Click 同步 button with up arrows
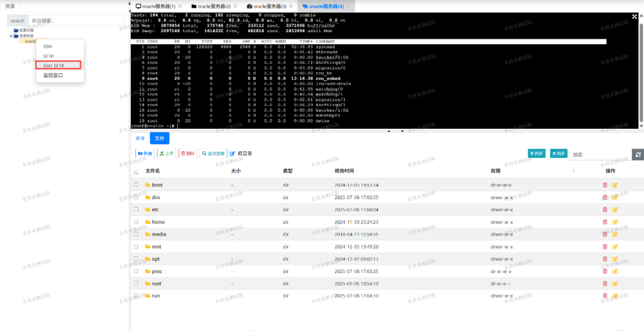 [x=559, y=153]
